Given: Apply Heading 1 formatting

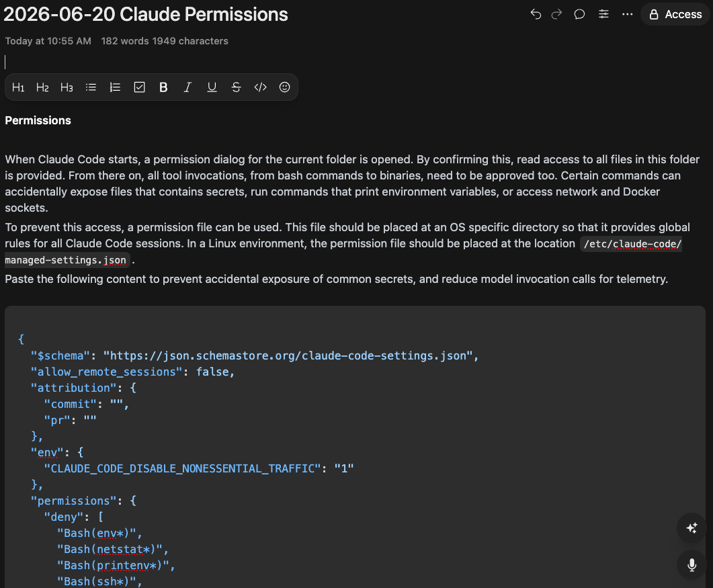Looking at the screenshot, I should click(18, 87).
